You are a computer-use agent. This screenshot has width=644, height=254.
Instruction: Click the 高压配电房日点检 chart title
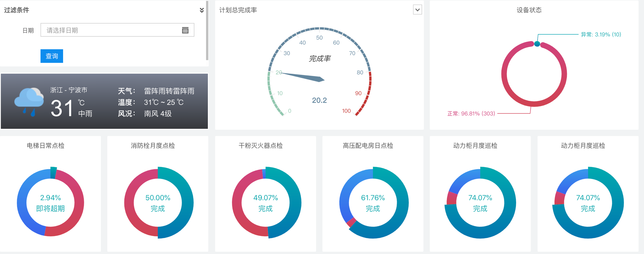[368, 146]
